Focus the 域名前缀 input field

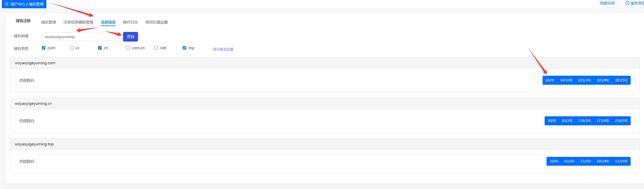coord(81,37)
